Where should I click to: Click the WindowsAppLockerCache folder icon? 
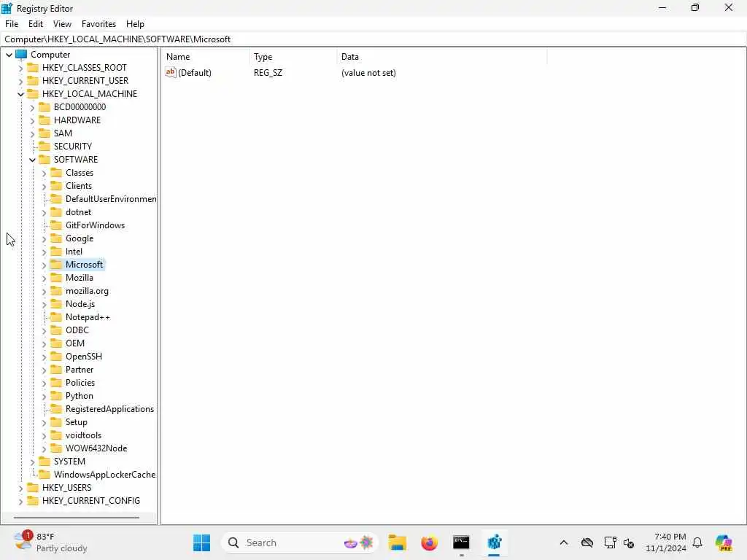click(x=44, y=474)
